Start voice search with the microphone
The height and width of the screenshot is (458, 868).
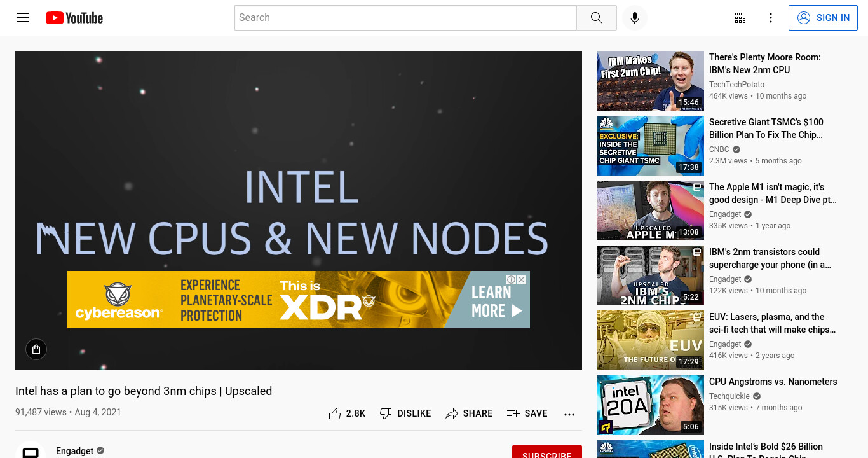[634, 18]
